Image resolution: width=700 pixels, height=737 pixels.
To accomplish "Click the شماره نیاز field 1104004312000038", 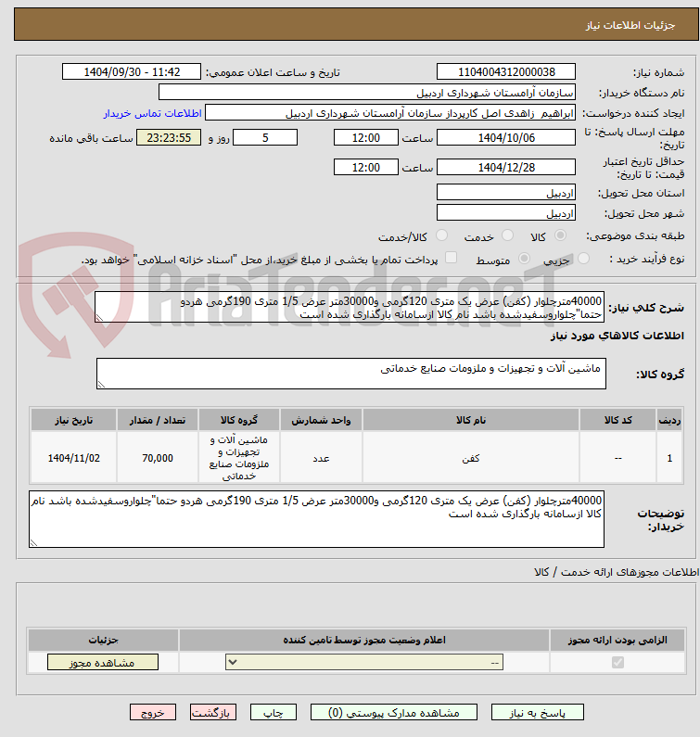I will click(x=506, y=72).
